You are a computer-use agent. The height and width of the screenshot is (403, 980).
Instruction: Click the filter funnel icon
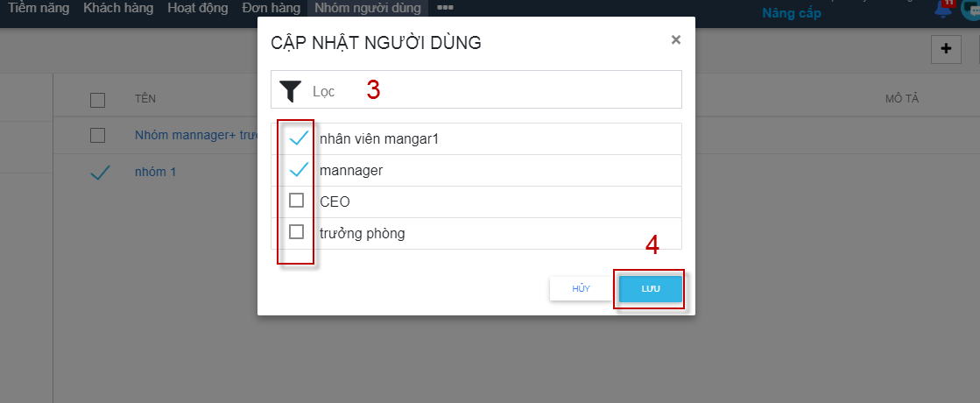(x=290, y=91)
